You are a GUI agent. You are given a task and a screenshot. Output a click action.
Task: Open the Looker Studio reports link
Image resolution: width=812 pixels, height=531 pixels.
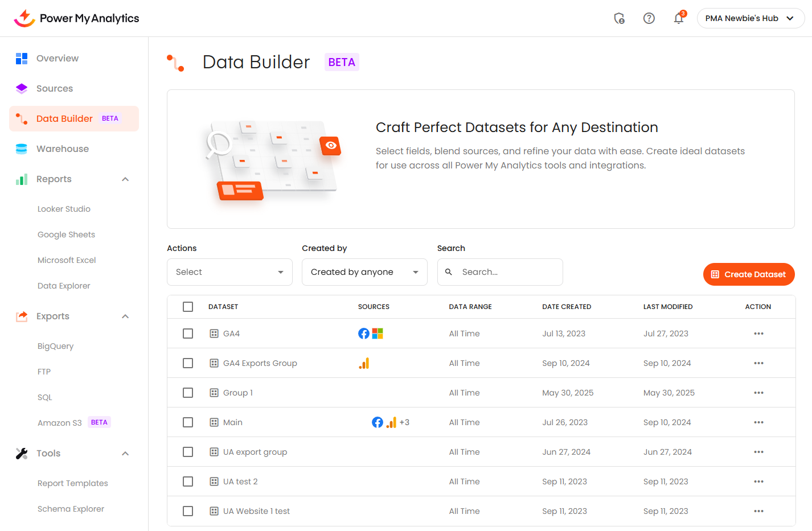point(64,209)
